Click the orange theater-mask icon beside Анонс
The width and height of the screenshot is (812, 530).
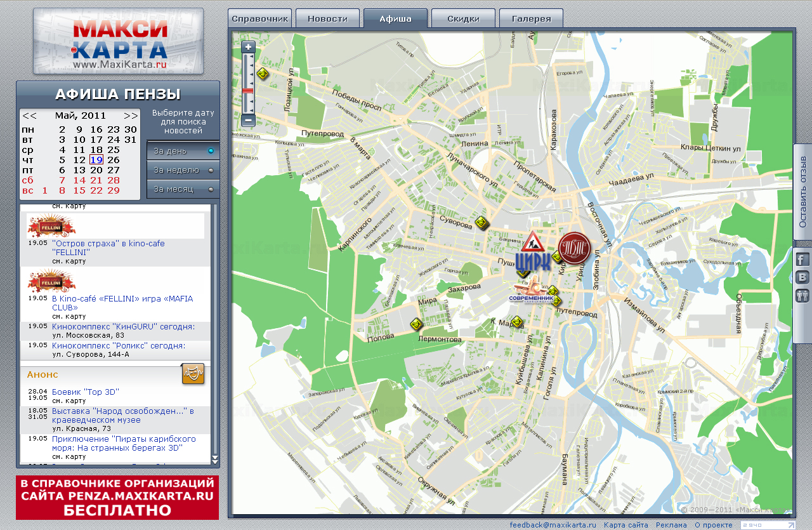193,374
